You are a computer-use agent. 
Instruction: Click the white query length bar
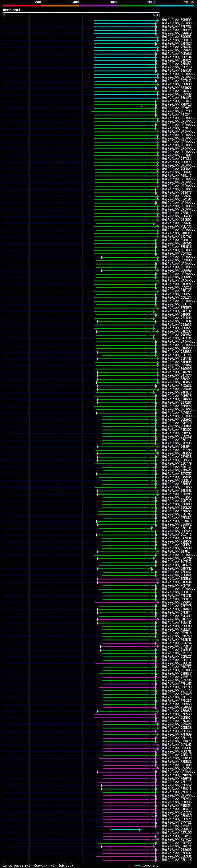coord(81,13)
